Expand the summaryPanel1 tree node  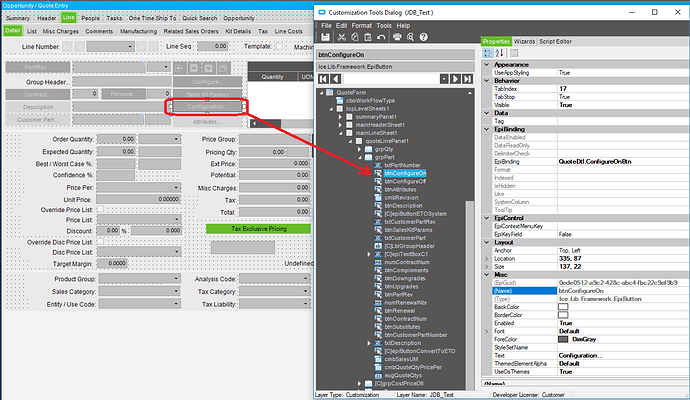point(340,117)
